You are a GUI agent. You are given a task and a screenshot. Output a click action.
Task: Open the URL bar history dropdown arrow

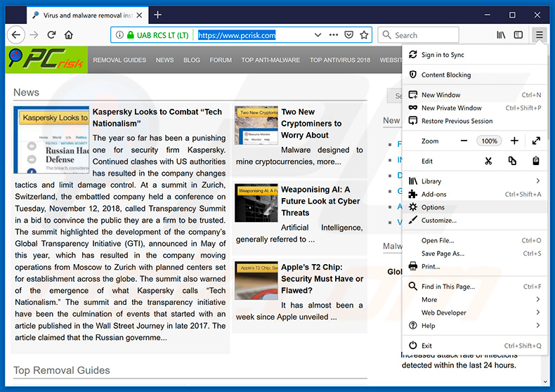(x=318, y=35)
